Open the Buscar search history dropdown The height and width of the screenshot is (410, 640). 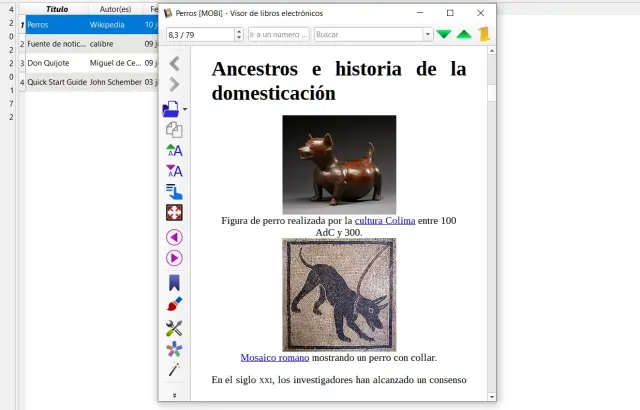(427, 34)
